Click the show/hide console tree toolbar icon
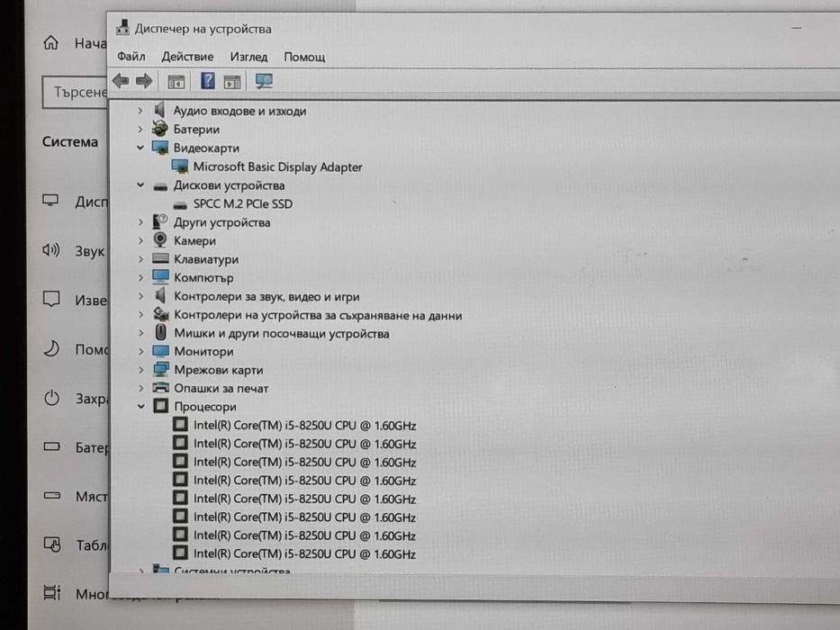This screenshot has width=840, height=630. pos(176,81)
